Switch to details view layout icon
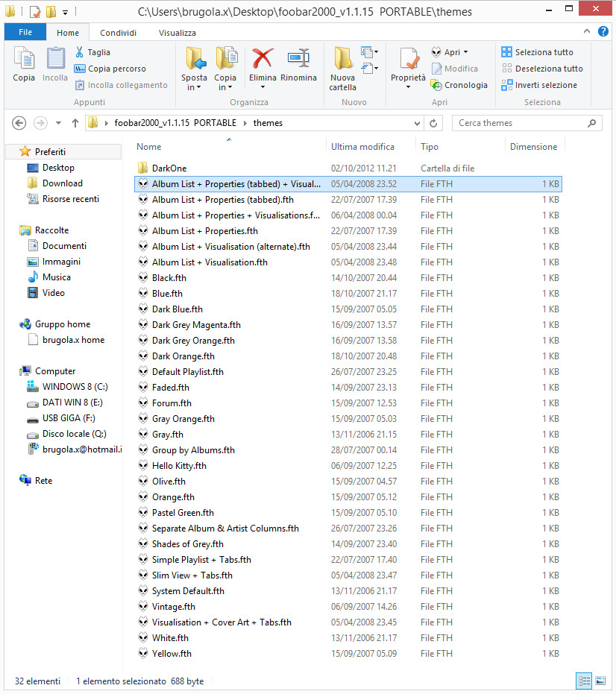616x694 pixels. [584, 681]
